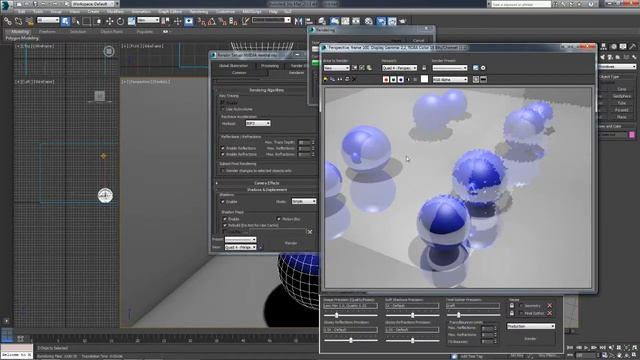Click the Mirror tool in main toolbar
The height and width of the screenshot is (360, 640).
pyautogui.click(x=298, y=21)
